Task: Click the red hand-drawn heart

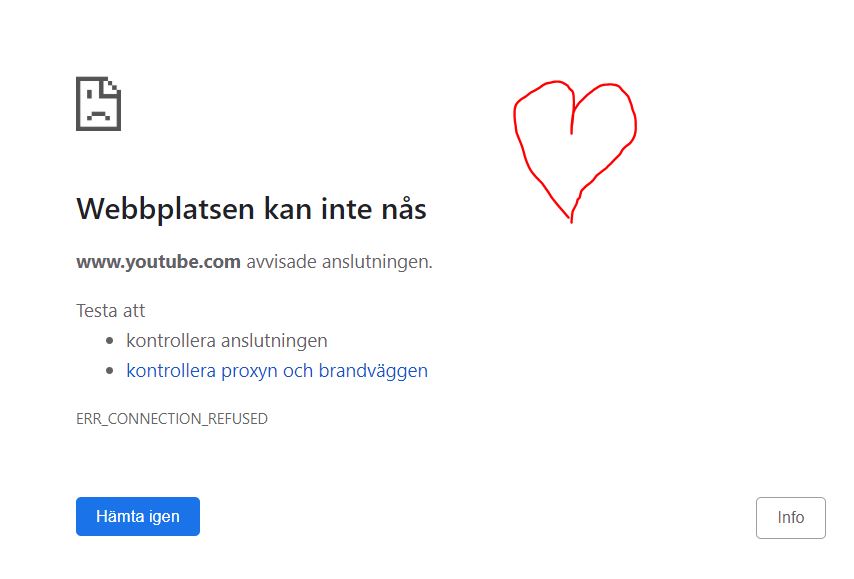Action: [575, 152]
